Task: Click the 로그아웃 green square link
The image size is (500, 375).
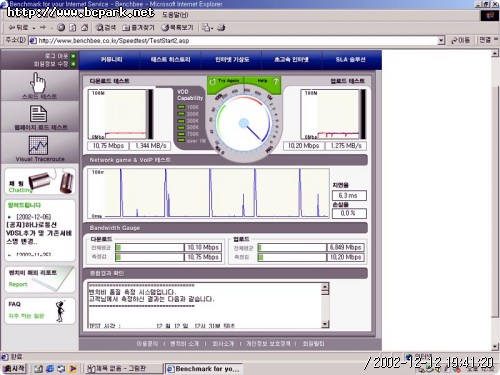Action: coord(73,56)
